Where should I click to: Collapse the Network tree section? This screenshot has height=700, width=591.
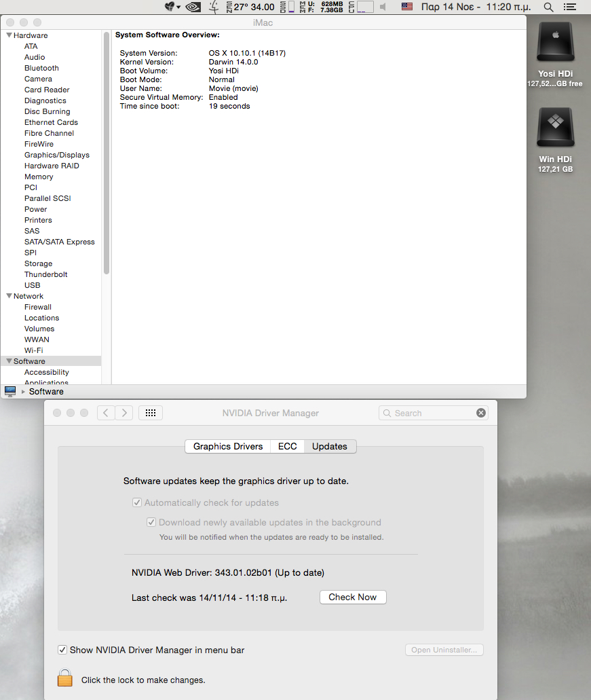tap(9, 295)
